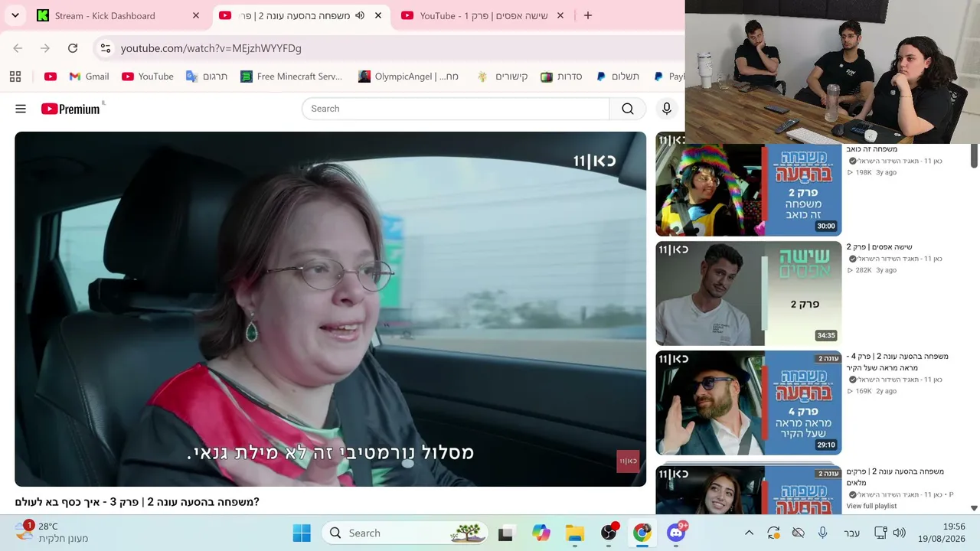The height and width of the screenshot is (551, 980).
Task: Close the שישה אפסים tab
Action: point(560,15)
